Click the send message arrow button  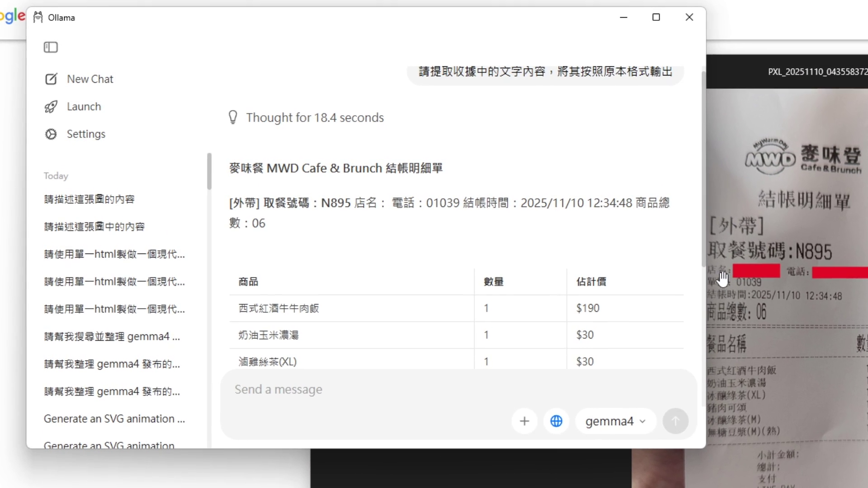tap(675, 421)
